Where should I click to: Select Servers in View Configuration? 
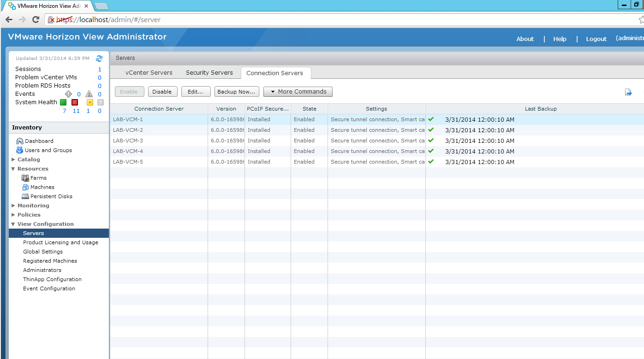[x=59, y=233]
